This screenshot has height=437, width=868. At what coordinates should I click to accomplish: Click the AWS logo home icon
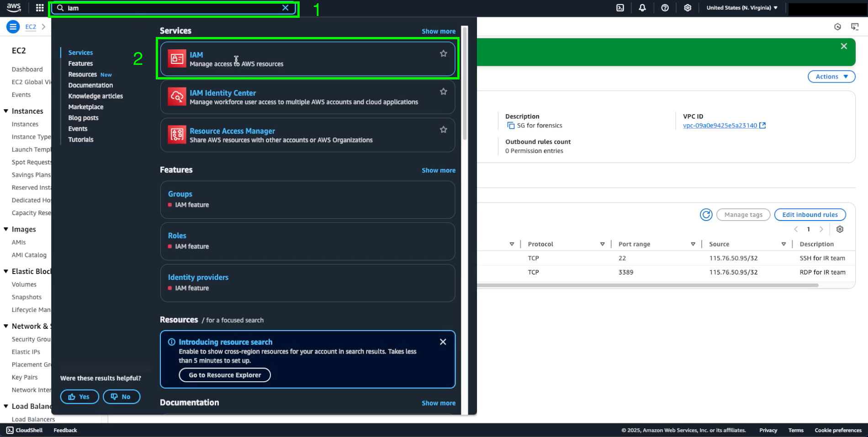[14, 8]
